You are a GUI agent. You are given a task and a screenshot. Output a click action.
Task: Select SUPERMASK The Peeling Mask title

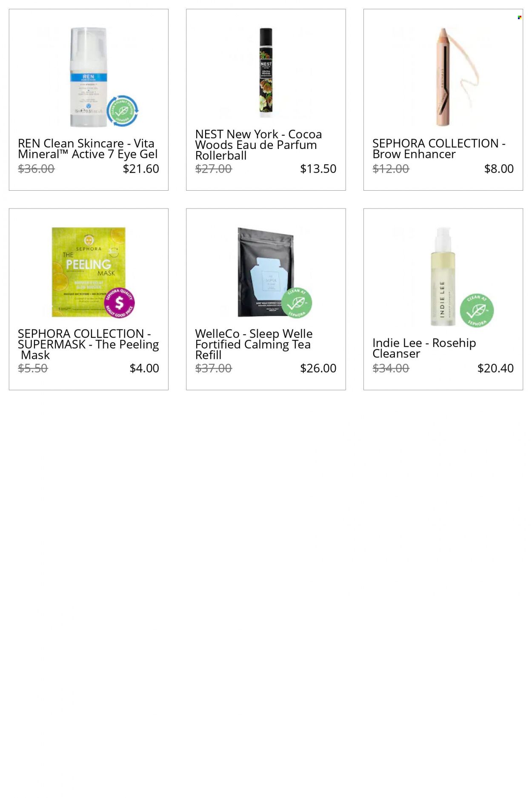[89, 344]
